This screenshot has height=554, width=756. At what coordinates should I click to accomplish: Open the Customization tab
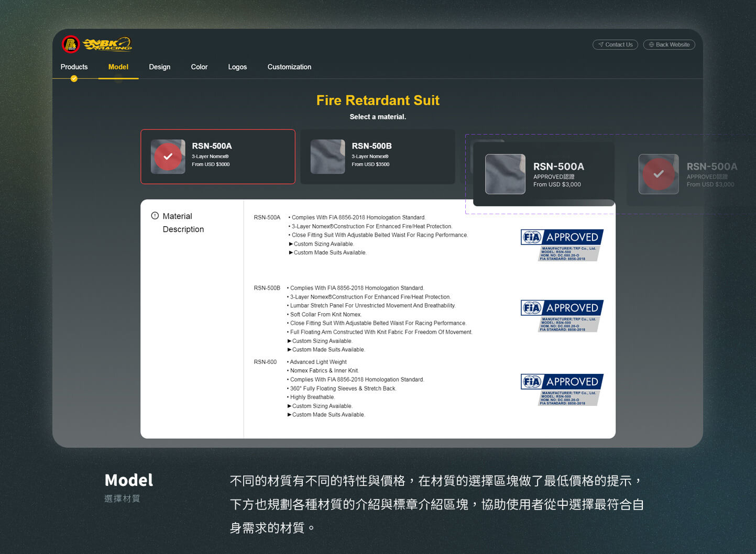click(289, 67)
